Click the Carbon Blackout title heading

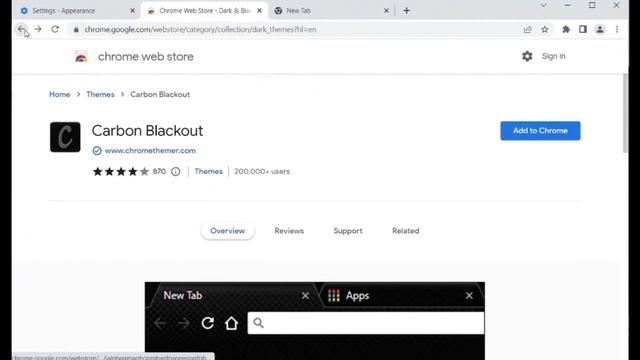(147, 131)
